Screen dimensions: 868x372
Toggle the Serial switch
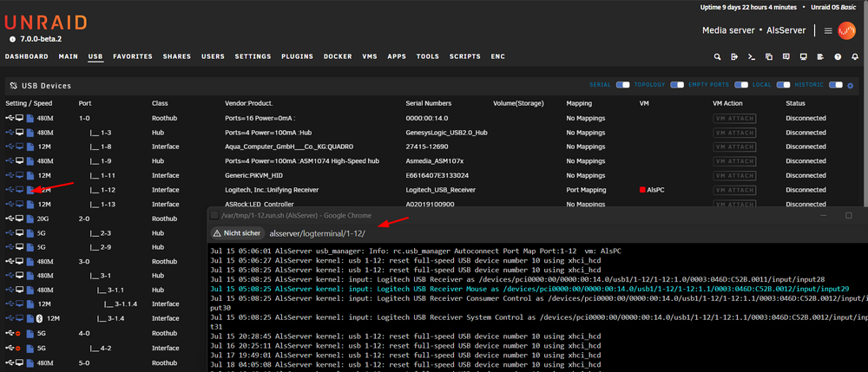click(622, 85)
